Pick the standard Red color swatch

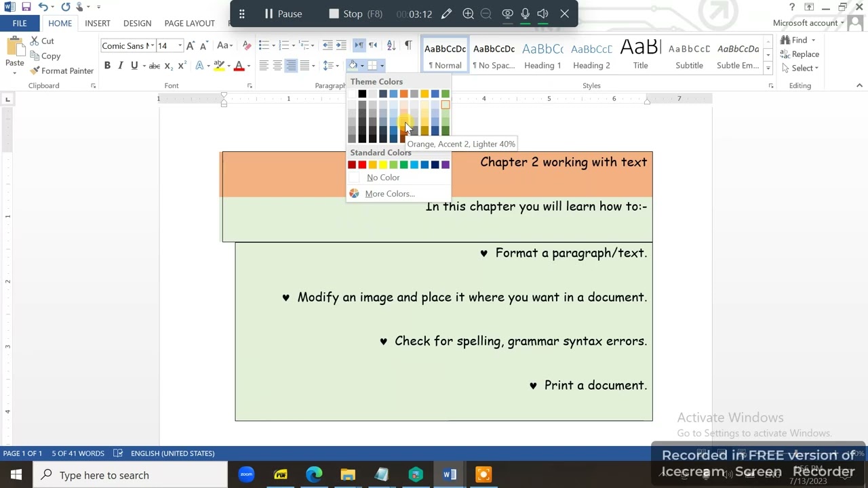pyautogui.click(x=362, y=165)
